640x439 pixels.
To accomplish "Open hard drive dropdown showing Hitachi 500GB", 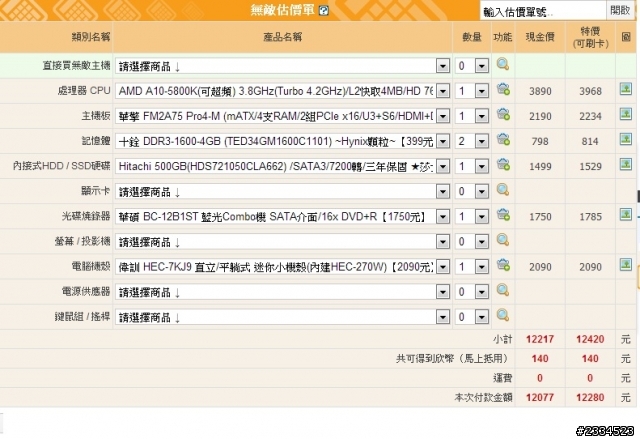I will tap(282, 166).
